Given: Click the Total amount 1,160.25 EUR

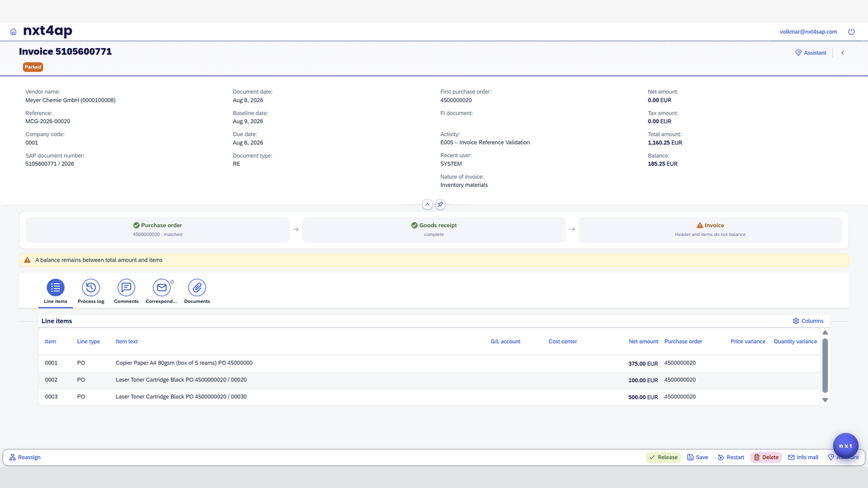Looking at the screenshot, I should 665,143.
